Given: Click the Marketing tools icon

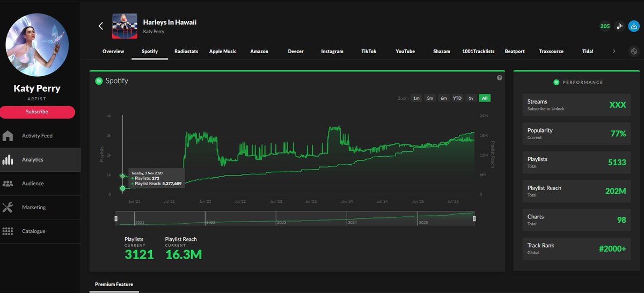Looking at the screenshot, I should 8,207.
